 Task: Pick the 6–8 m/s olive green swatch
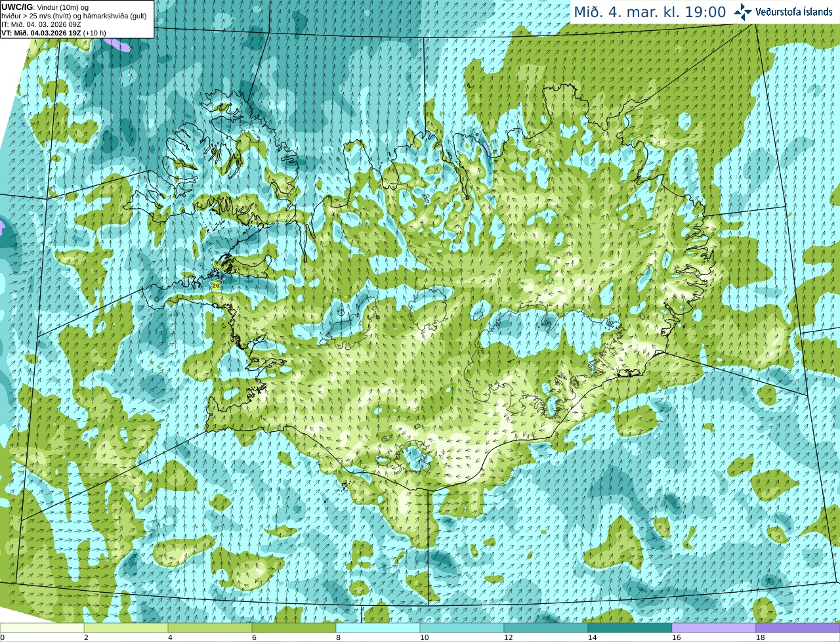click(294, 628)
